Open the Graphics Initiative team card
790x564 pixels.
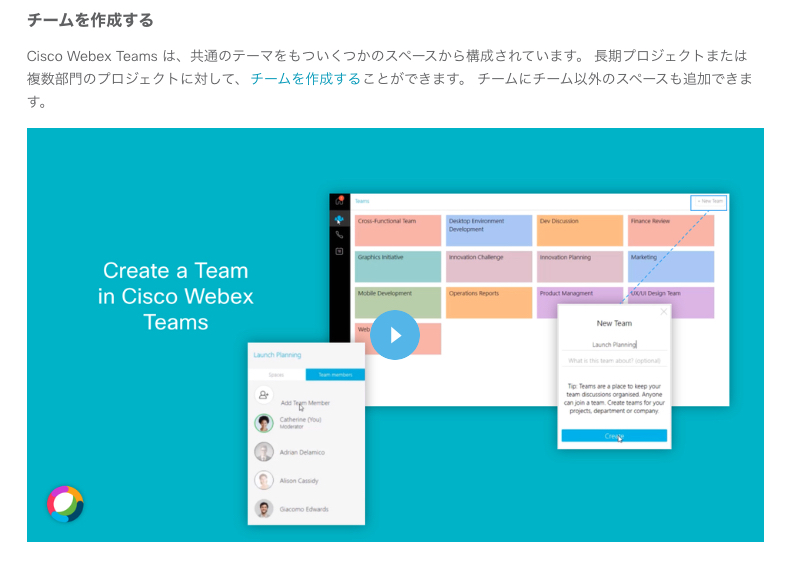(398, 267)
